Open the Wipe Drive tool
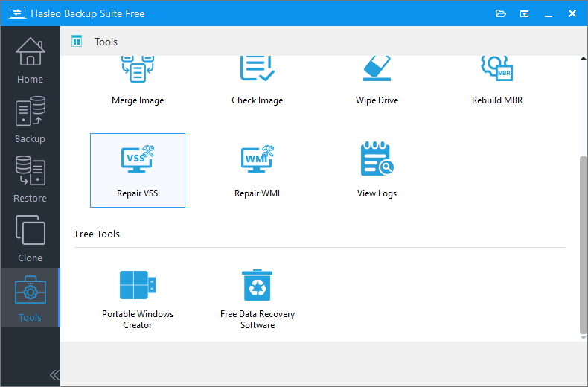This screenshot has width=588, height=387. point(377,80)
